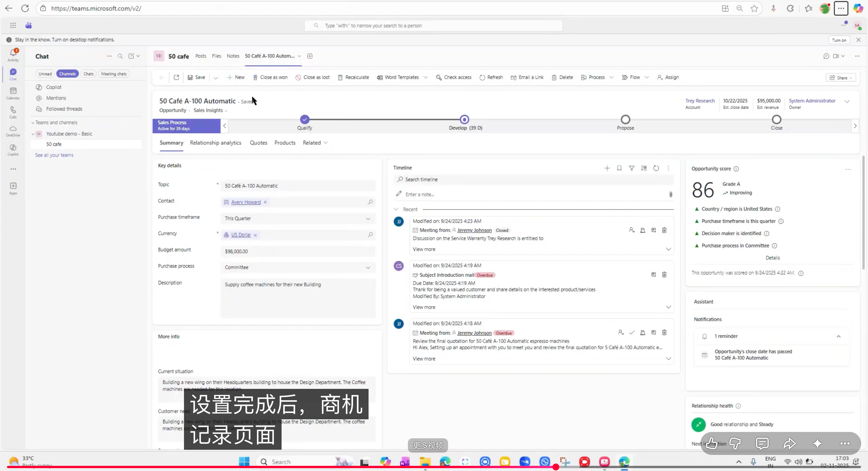Open Calls in the Teams sidebar
Image resolution: width=868 pixels, height=471 pixels.
click(13, 112)
